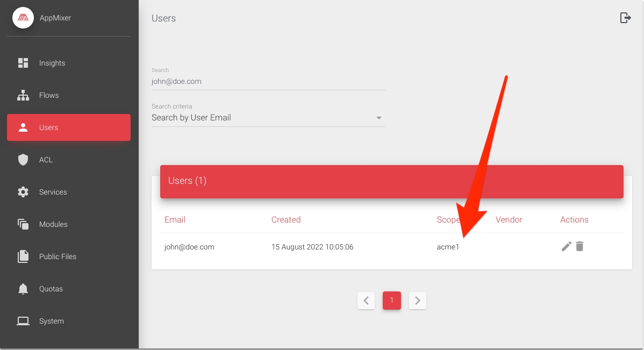The height and width of the screenshot is (350, 644).
Task: Open Services via gear icon
Action: tap(23, 192)
